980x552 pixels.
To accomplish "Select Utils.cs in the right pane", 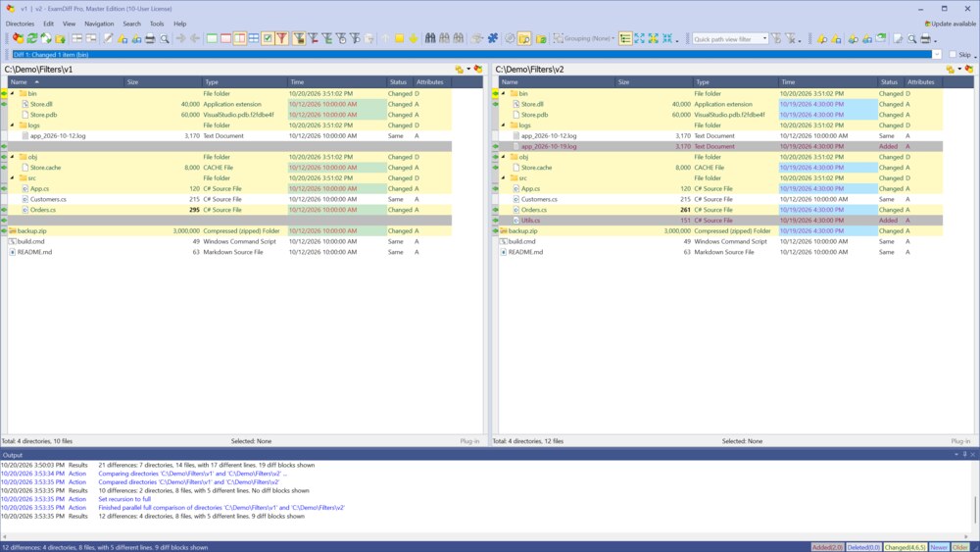I will (x=530, y=221).
